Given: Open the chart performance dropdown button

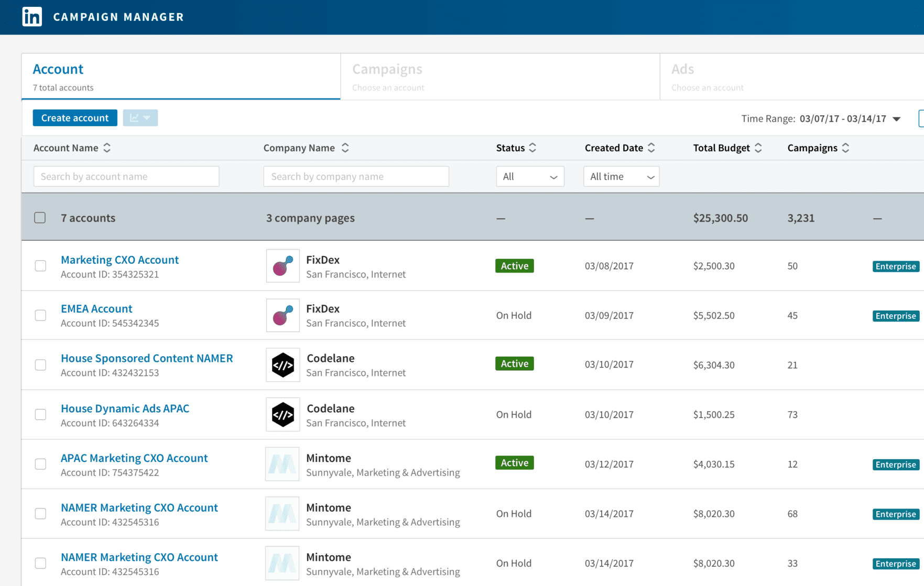Looking at the screenshot, I should [x=140, y=118].
